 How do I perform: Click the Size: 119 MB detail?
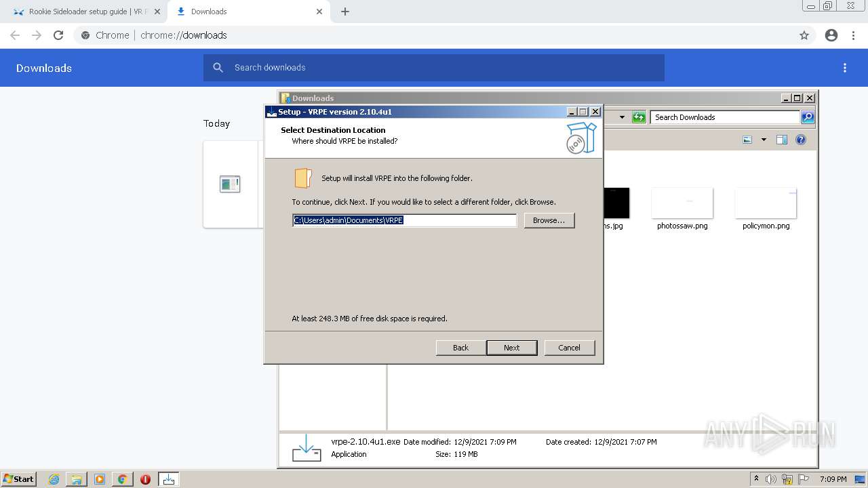[456, 454]
